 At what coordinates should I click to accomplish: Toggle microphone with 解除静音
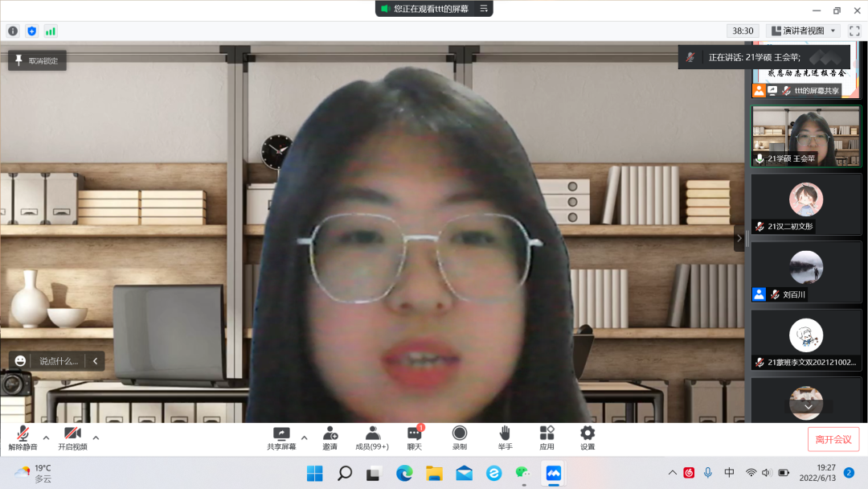point(23,438)
